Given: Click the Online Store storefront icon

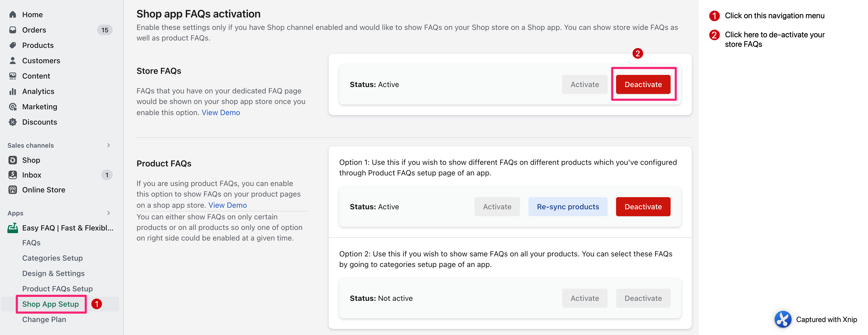Looking at the screenshot, I should (13, 190).
